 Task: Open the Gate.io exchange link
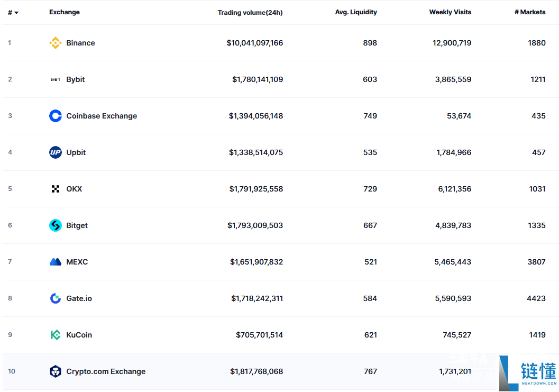(x=79, y=298)
